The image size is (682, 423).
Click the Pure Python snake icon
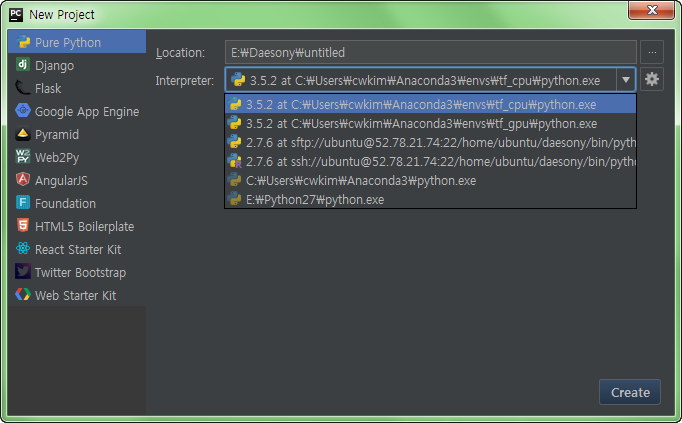click(x=23, y=42)
